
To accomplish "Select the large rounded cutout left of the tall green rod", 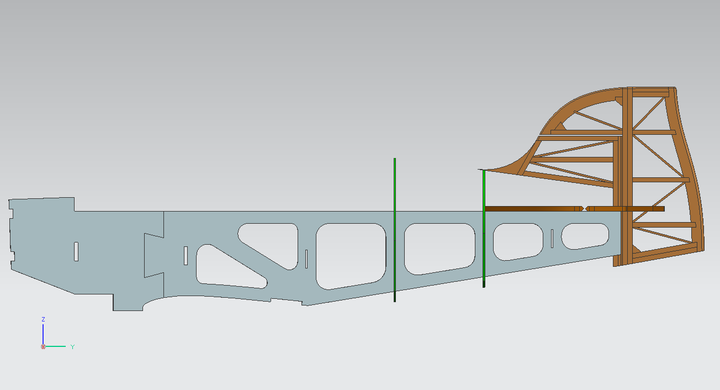I will [x=351, y=255].
